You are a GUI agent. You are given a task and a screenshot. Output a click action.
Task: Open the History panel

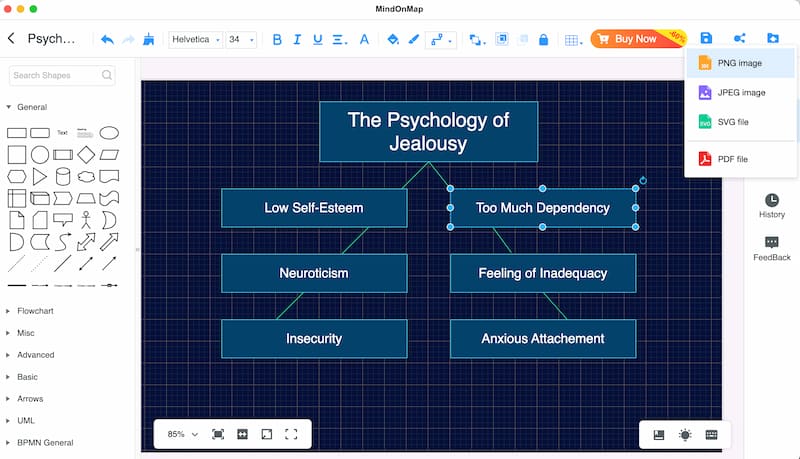[771, 206]
